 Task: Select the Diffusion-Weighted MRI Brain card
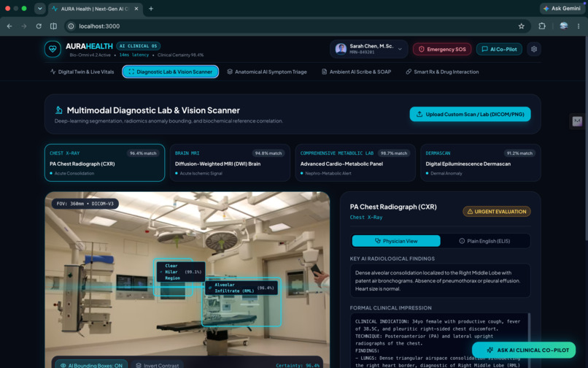pos(230,163)
